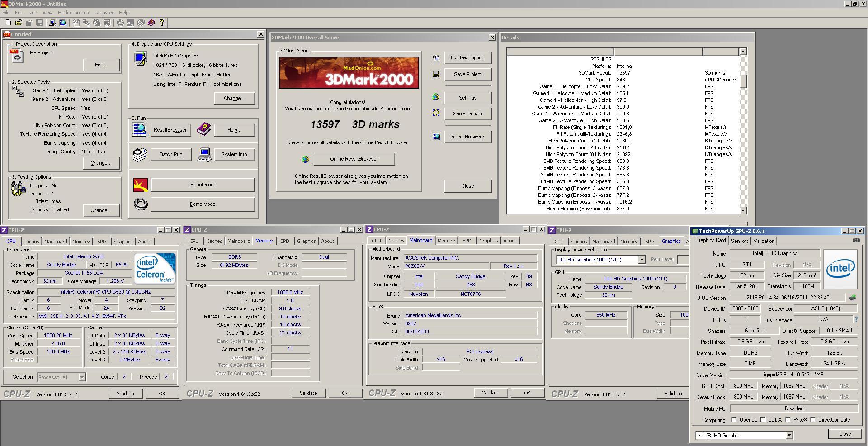Click Change... under Testing Options
The height and width of the screenshot is (446, 868).
101,210
